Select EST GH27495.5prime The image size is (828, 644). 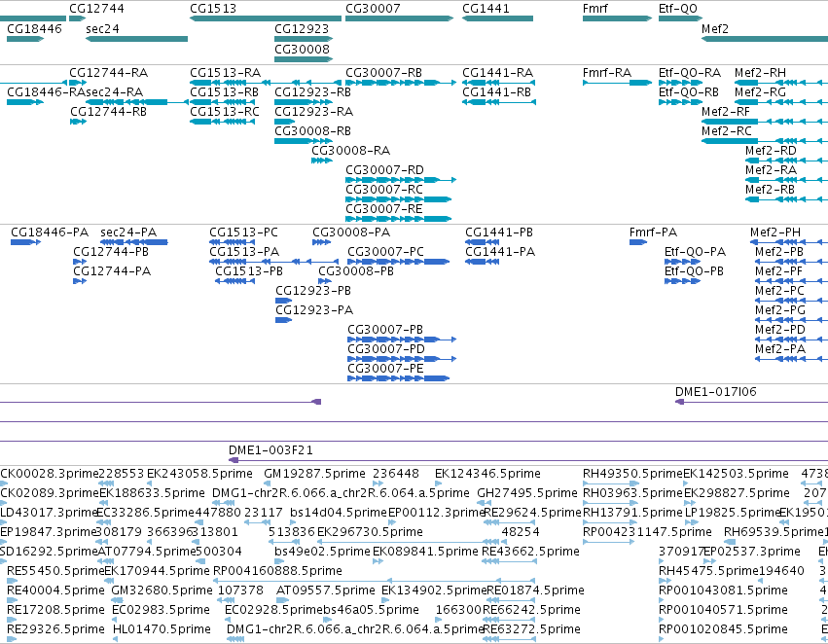pyautogui.click(x=527, y=493)
